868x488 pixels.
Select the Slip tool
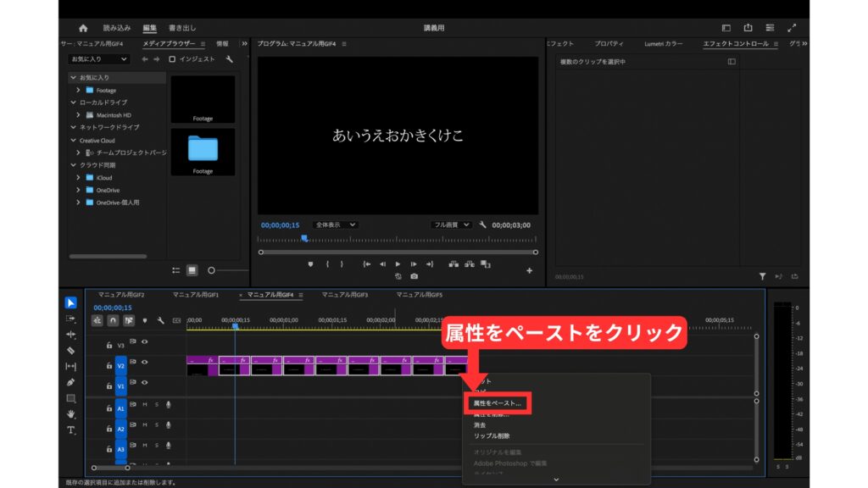[x=70, y=366]
